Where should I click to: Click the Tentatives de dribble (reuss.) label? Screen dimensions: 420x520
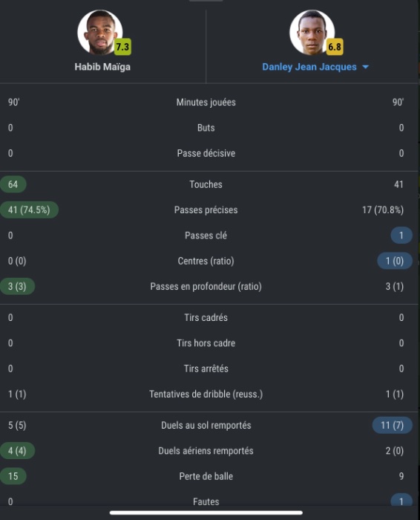tap(206, 394)
